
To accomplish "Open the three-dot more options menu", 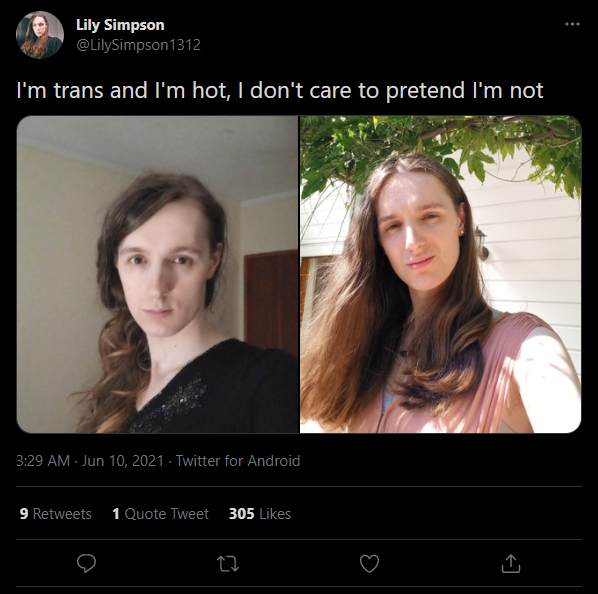I will click(x=572, y=24).
